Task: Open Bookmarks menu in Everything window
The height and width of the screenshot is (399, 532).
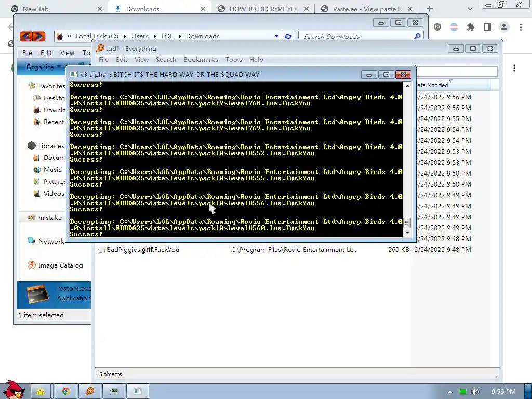Action: [201, 60]
